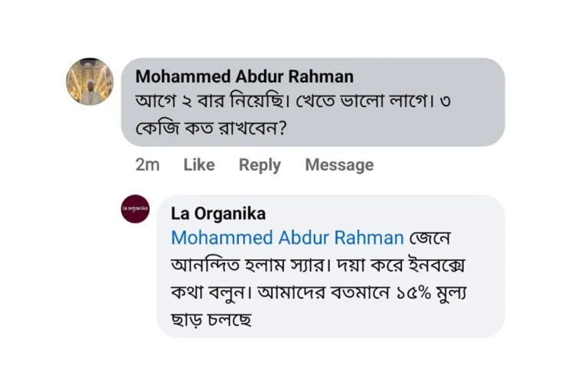Reply to Mohammed Abdur Rahman's comment
Image resolution: width=588 pixels, height=381 pixels.
tap(260, 164)
